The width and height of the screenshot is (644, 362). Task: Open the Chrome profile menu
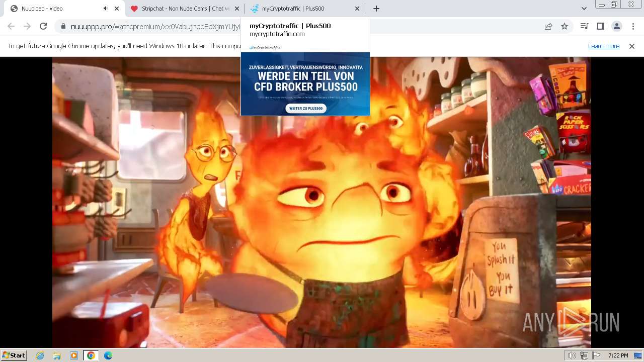(616, 26)
